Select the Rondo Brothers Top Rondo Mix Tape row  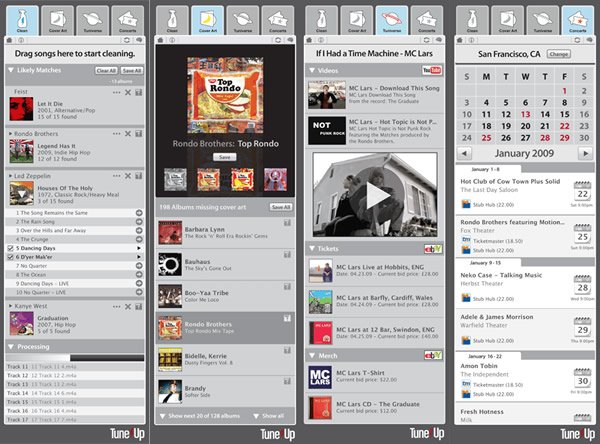point(225,328)
